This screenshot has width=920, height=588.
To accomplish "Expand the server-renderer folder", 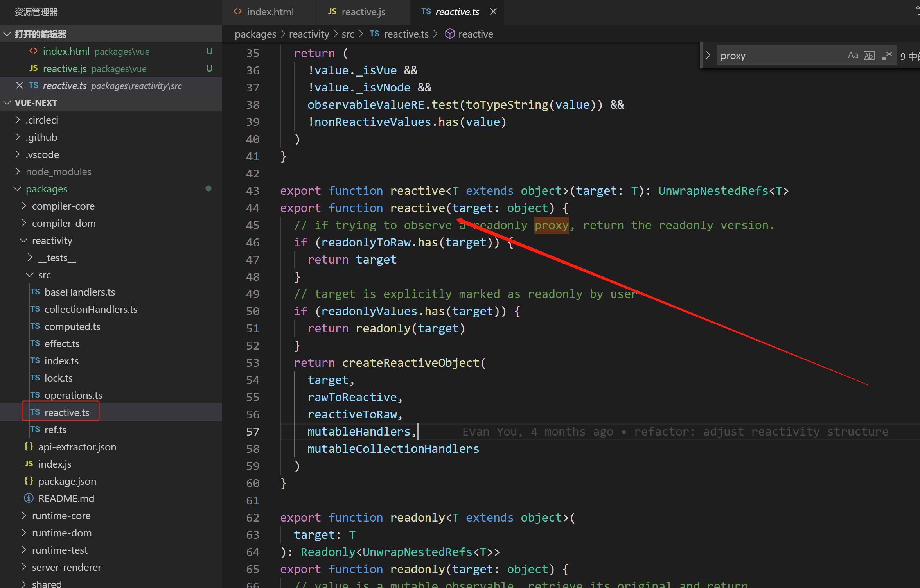I will [x=111, y=567].
